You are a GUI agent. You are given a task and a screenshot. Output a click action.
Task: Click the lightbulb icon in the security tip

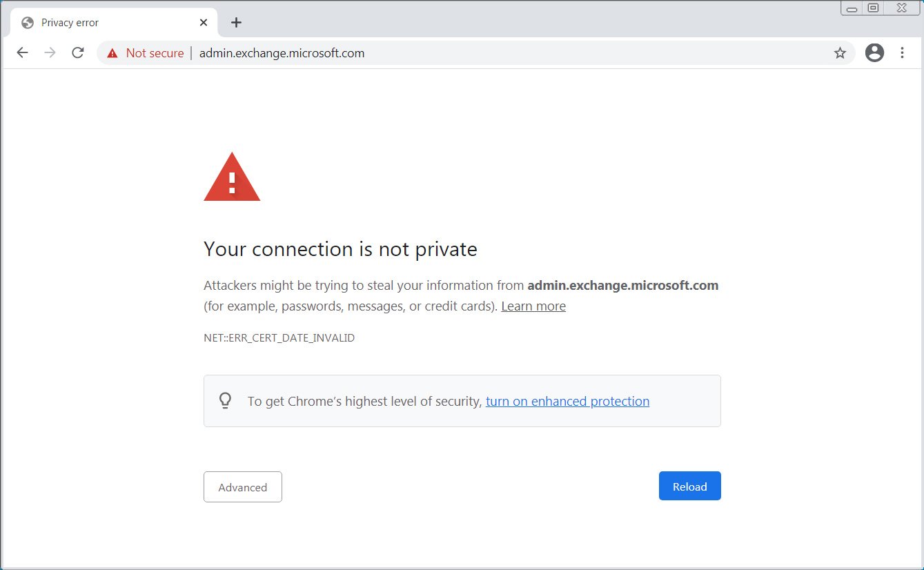coord(225,401)
